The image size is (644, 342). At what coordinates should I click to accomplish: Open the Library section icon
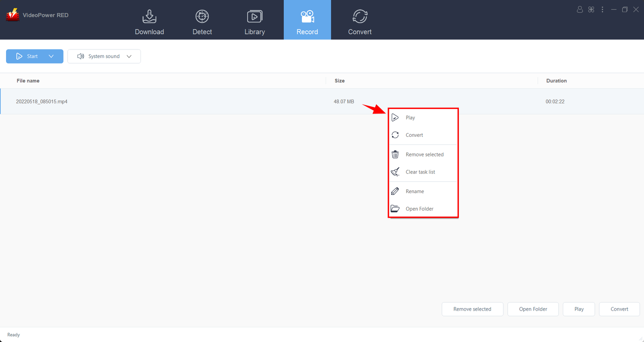pyautogui.click(x=254, y=16)
